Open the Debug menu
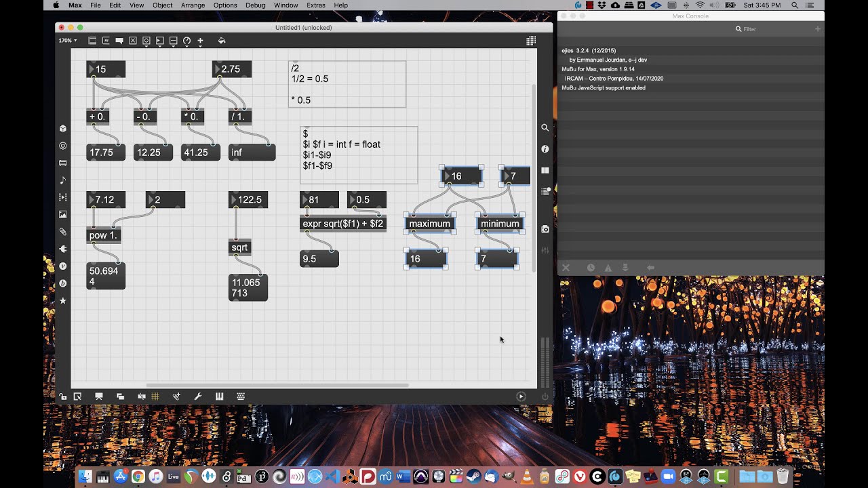The image size is (868, 488). [256, 5]
